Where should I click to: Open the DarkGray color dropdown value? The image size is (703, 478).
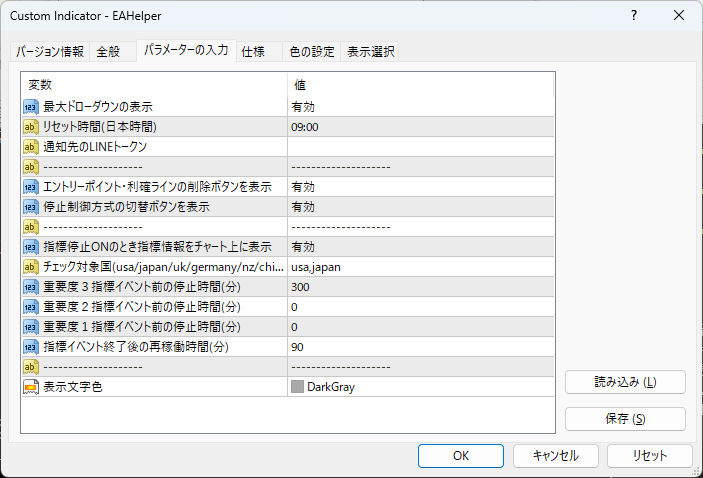420,386
